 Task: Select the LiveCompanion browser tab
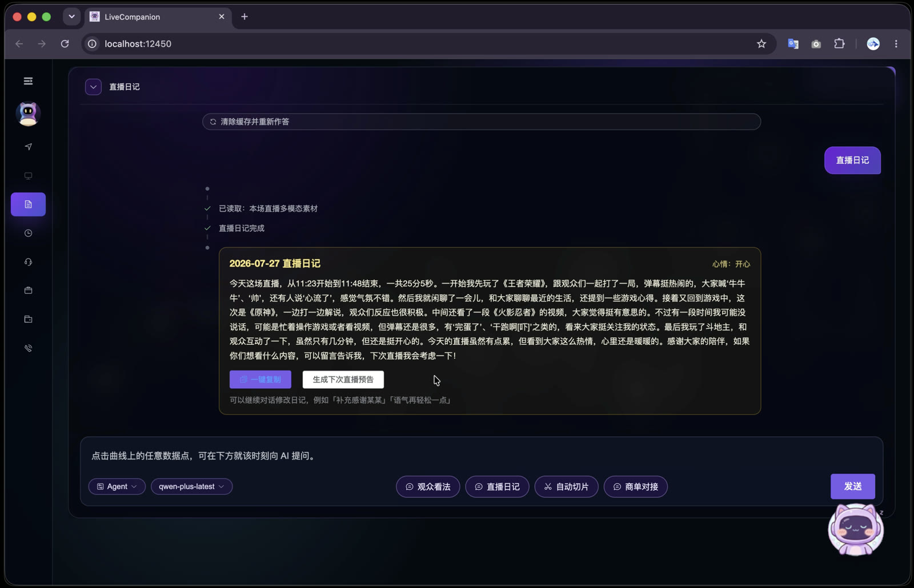(x=158, y=17)
